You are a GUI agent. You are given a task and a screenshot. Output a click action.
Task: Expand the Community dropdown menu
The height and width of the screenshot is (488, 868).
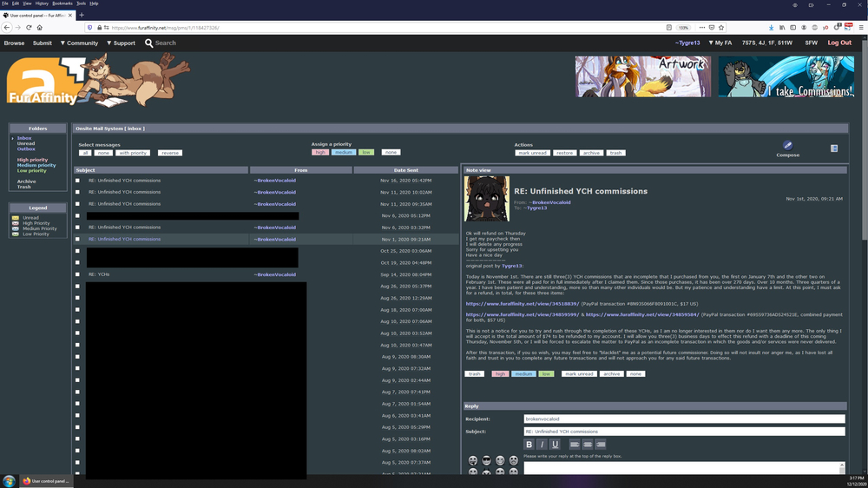click(x=79, y=43)
